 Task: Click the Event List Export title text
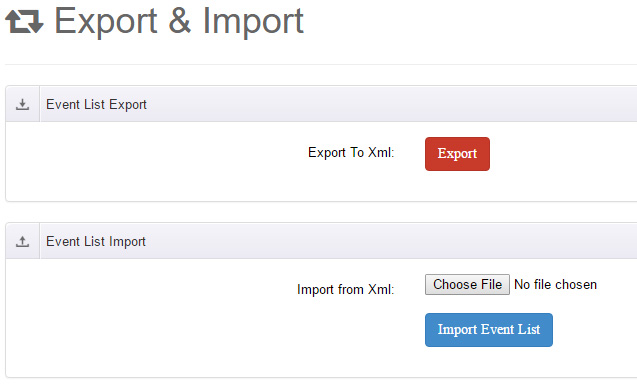[x=96, y=104]
